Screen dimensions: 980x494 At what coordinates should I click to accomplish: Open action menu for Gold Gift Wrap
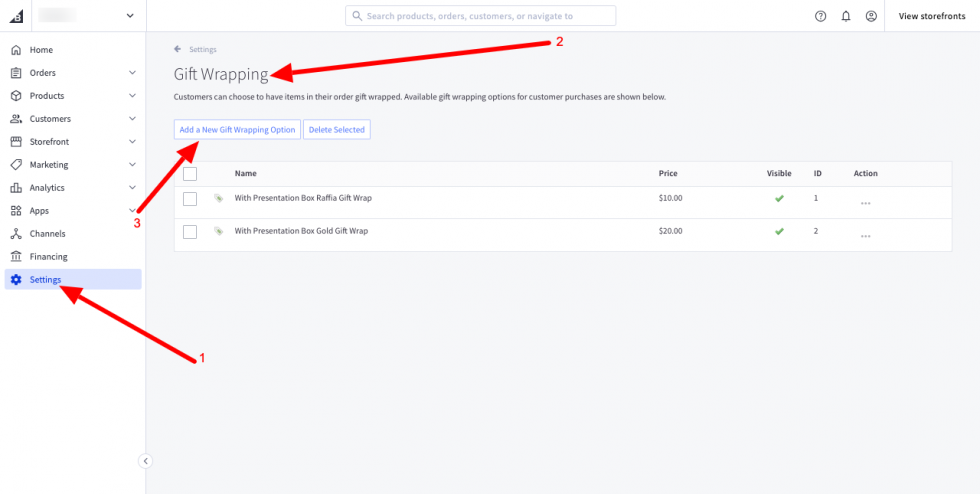pyautogui.click(x=865, y=236)
